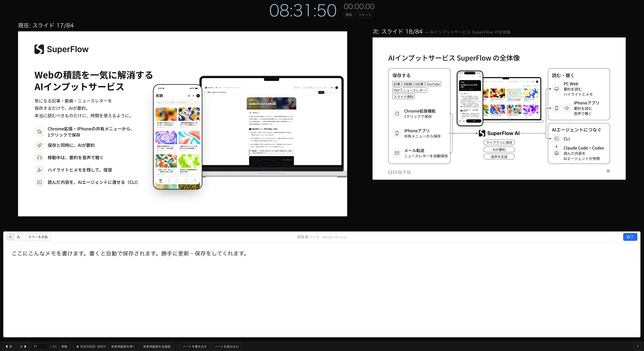
Task: Click the 08:31:50 clock display
Action: [303, 11]
